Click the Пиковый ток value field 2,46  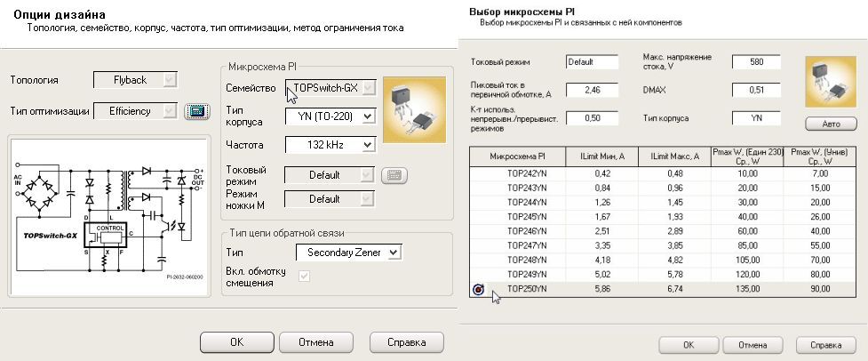pyautogui.click(x=591, y=90)
